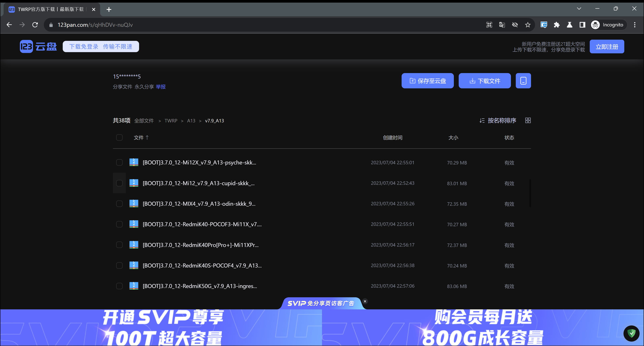Bookmark this page with the star icon
This screenshot has width=644, height=346.
(x=527, y=25)
